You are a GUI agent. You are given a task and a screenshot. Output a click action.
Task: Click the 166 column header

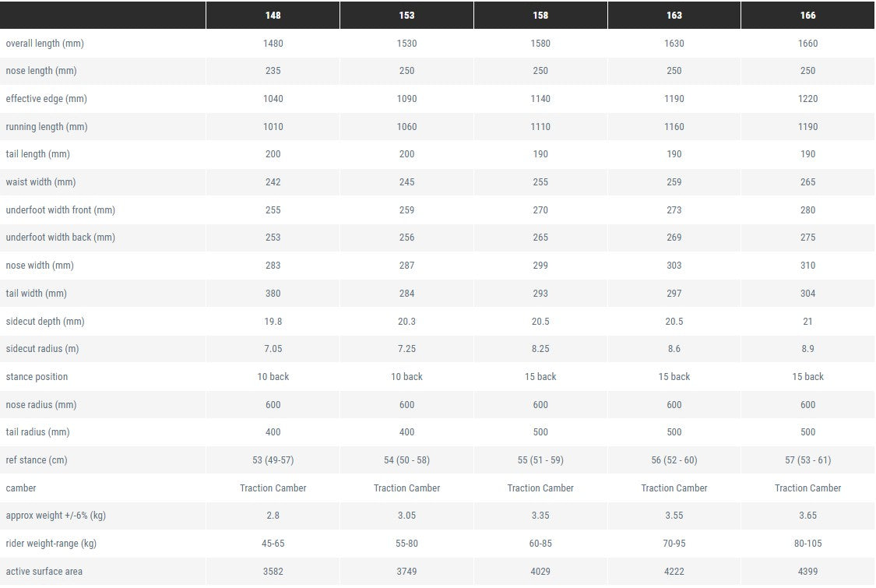(x=807, y=16)
